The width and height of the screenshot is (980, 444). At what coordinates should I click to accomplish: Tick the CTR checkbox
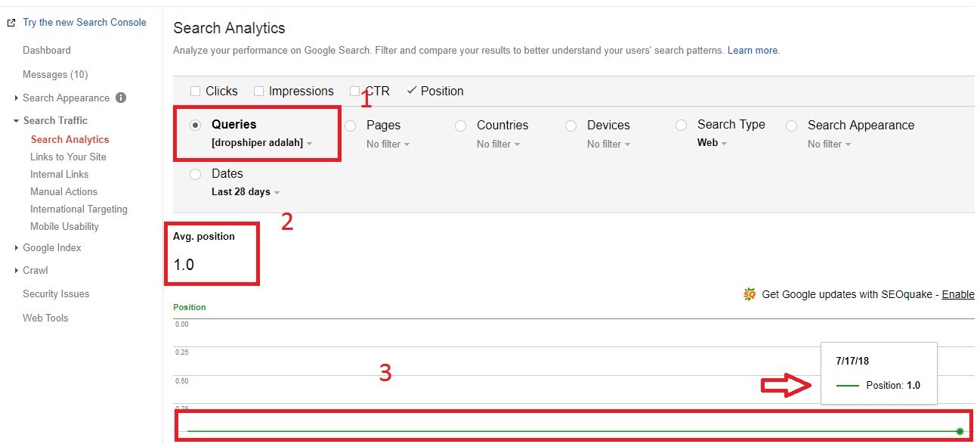pyautogui.click(x=355, y=91)
